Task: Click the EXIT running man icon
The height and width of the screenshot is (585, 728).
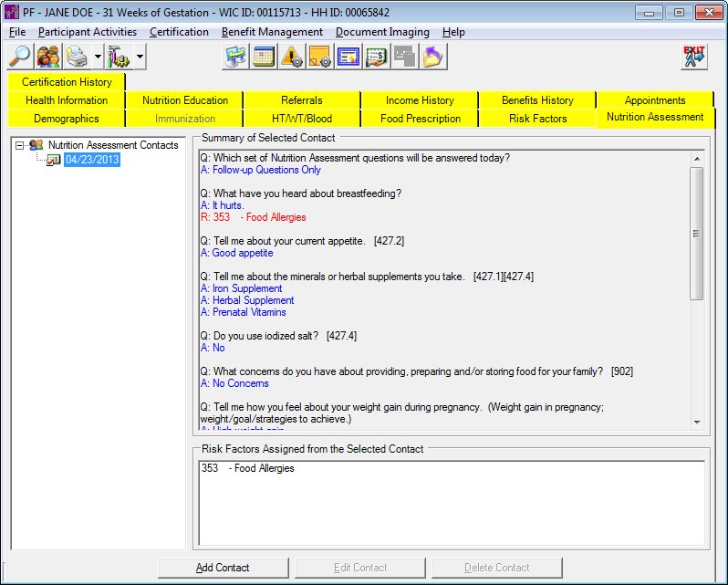Action: 694,57
